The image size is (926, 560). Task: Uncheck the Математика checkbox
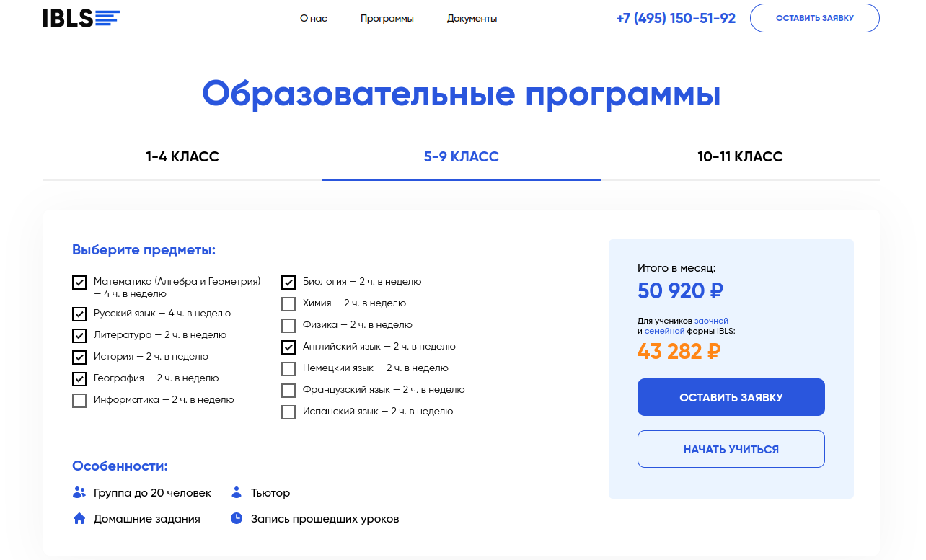(79, 283)
